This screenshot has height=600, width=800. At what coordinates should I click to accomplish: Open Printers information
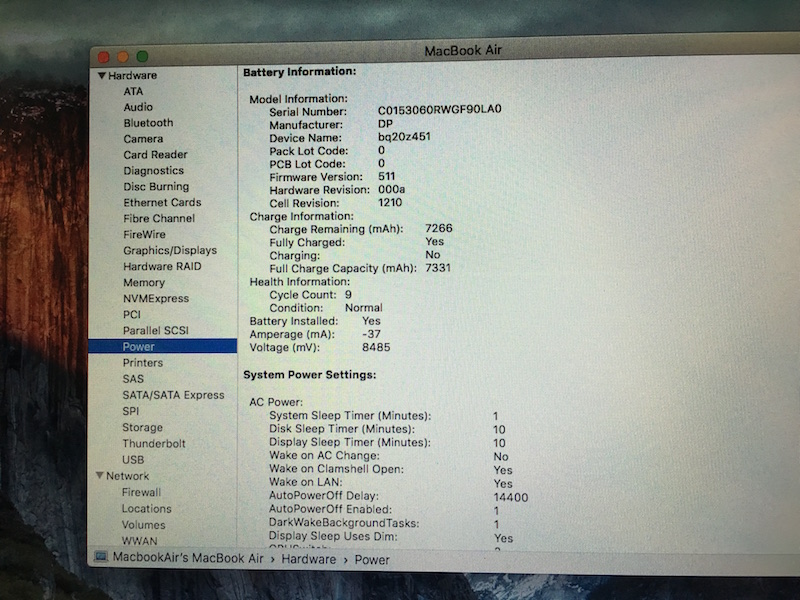tap(142, 363)
